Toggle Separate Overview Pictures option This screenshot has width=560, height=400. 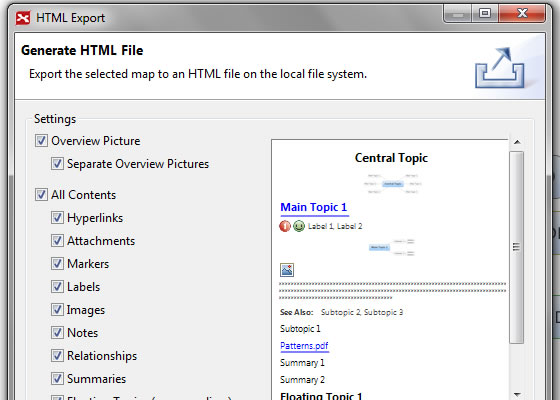(57, 164)
